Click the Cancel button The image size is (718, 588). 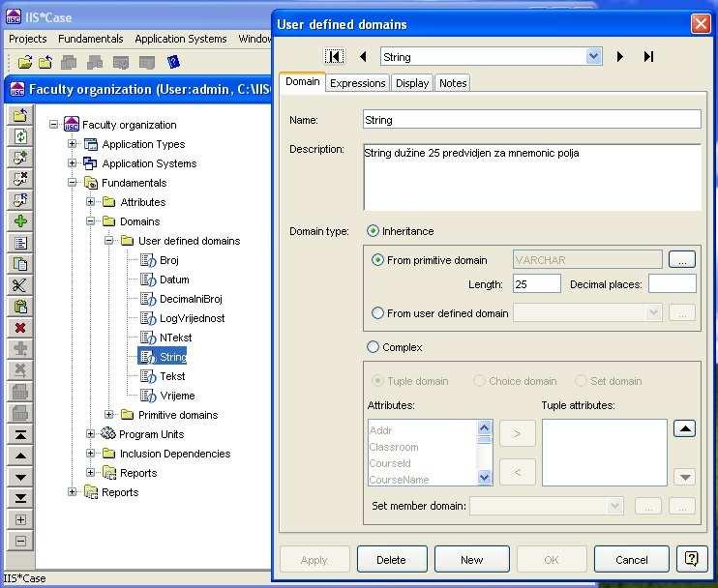coord(632,559)
